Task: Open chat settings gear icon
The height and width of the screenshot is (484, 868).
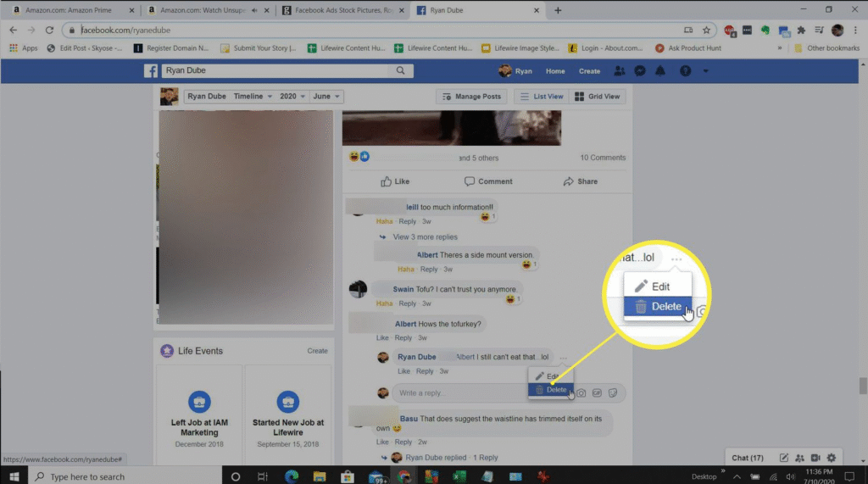Action: pyautogui.click(x=831, y=458)
